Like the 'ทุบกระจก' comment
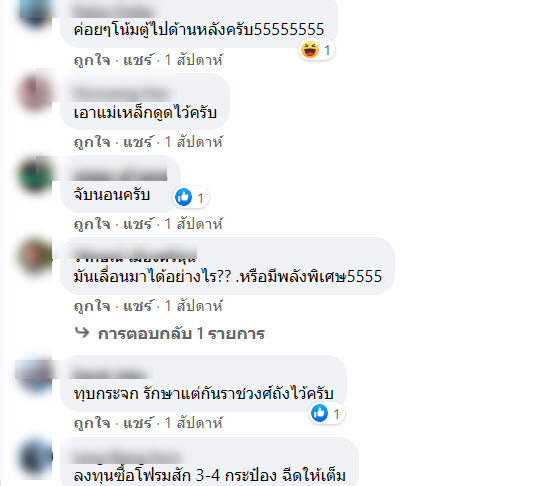Screen dimensions: 536x486 (92, 423)
